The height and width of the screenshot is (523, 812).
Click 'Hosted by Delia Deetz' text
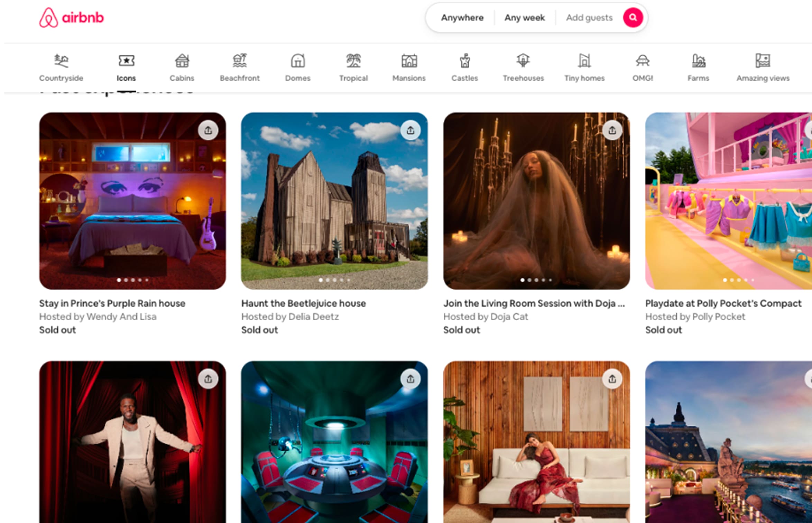[290, 317]
